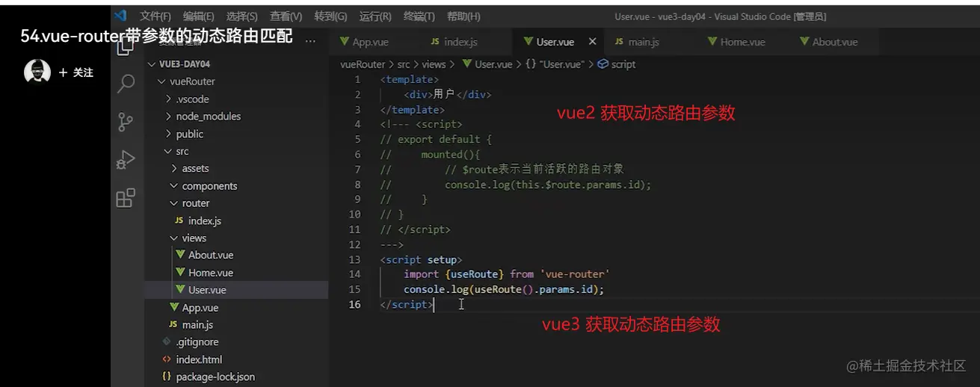Collapse the components folder
The height and width of the screenshot is (387, 980).
pos(174,186)
